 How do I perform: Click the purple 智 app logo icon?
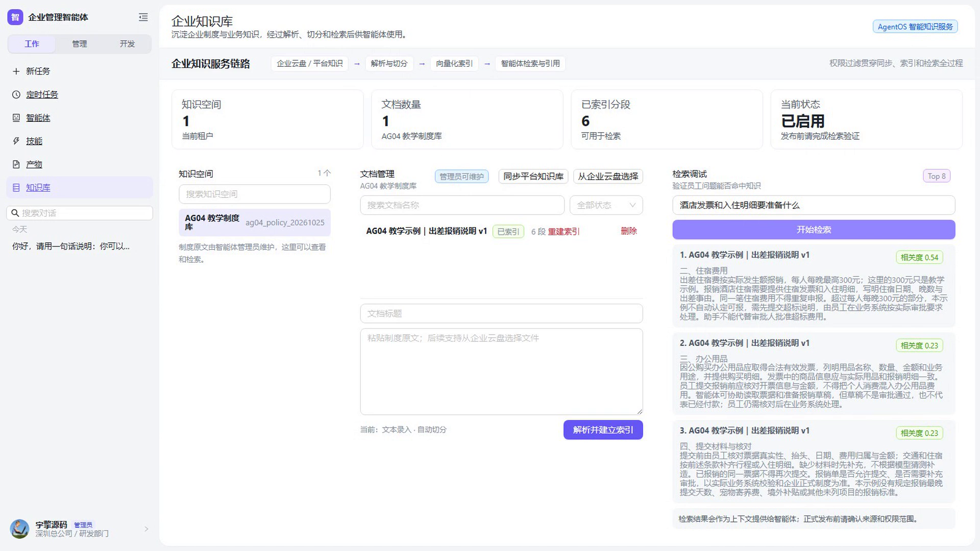coord(15,17)
